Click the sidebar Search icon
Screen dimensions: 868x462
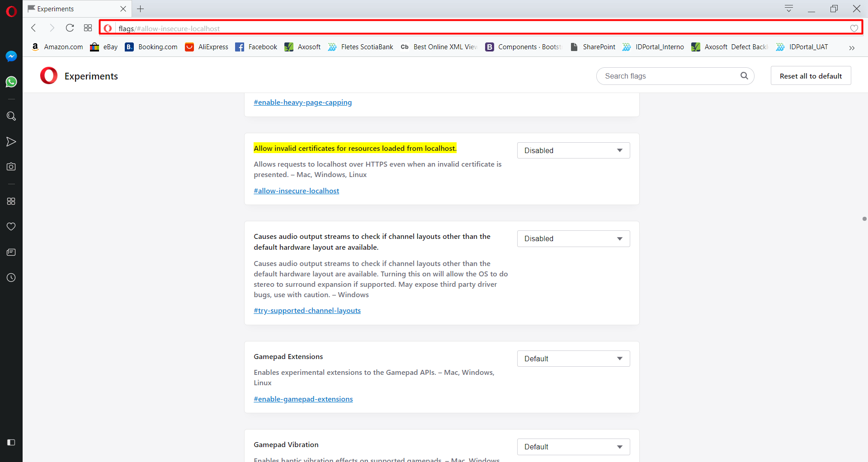coord(11,116)
